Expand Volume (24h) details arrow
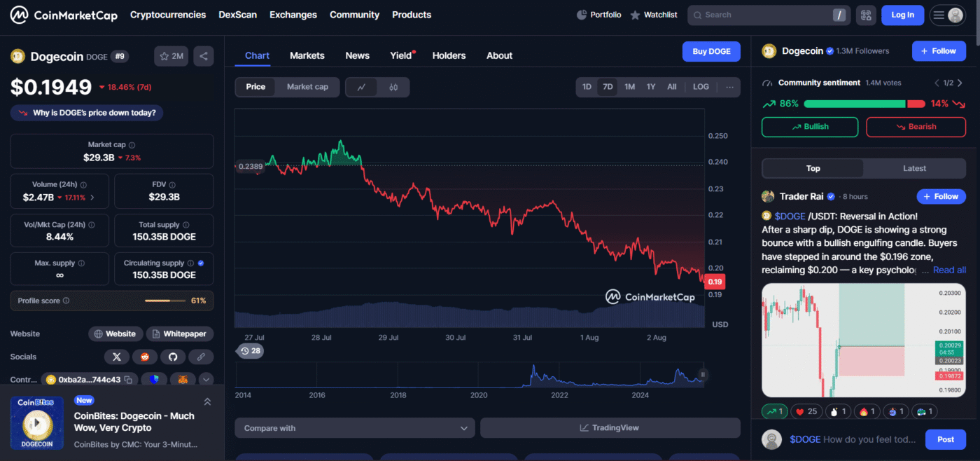 click(x=92, y=198)
